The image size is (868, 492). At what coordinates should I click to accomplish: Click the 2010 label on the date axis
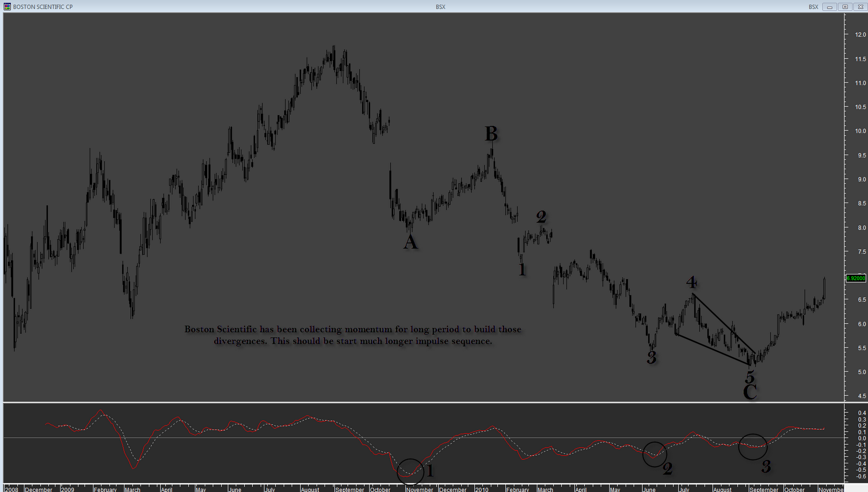click(x=482, y=489)
